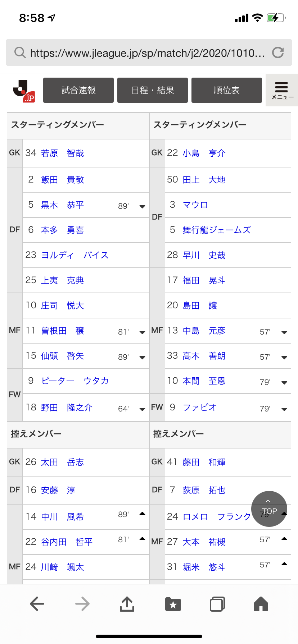Viewport: 298px width, 644px height.
Task: Tap the share icon in bottom toolbar
Action: click(127, 604)
